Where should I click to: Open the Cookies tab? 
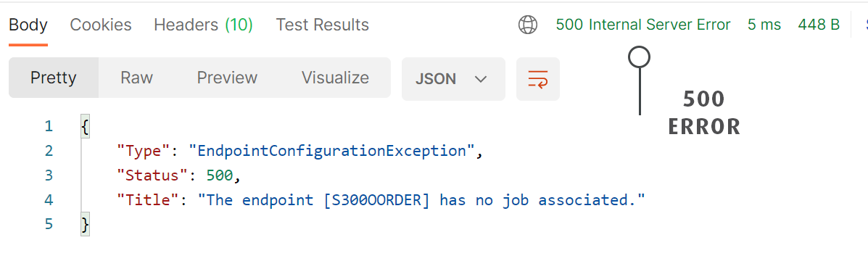point(101,25)
